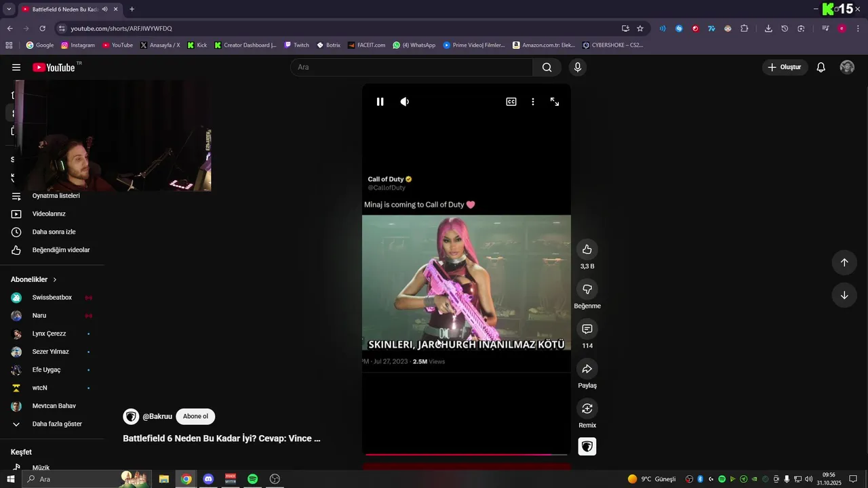Open Spotify from the taskbar

[252, 479]
